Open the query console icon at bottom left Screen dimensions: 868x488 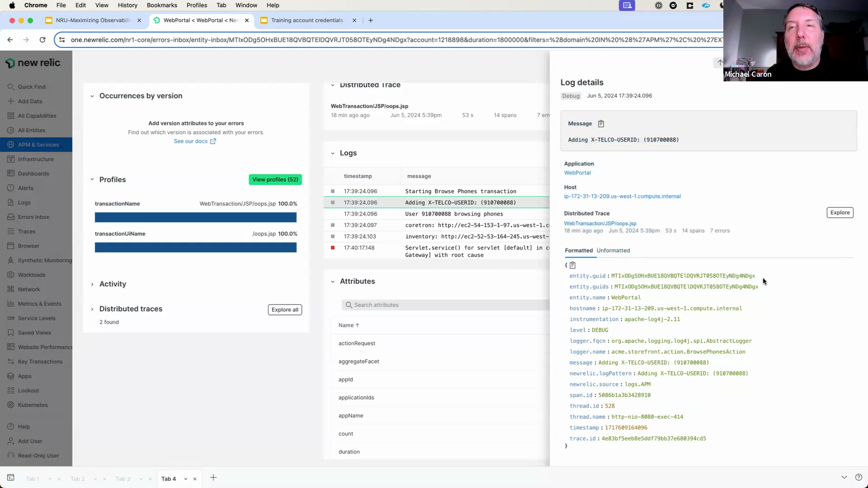click(11, 478)
